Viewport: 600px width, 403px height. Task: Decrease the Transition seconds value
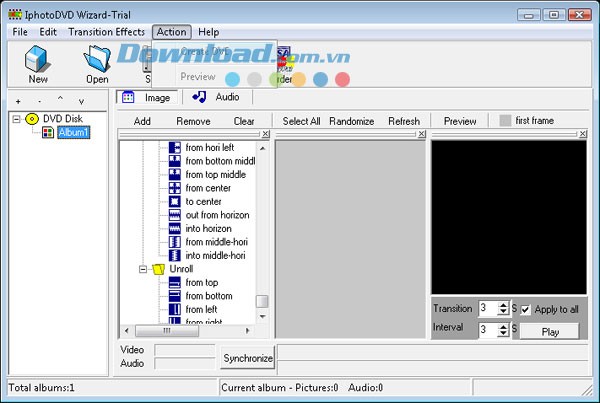coord(503,312)
